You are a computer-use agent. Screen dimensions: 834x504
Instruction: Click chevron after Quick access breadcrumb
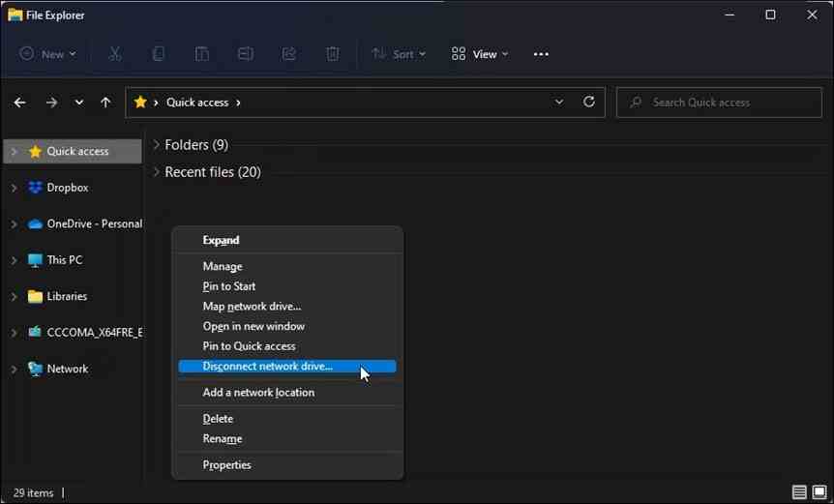(238, 103)
